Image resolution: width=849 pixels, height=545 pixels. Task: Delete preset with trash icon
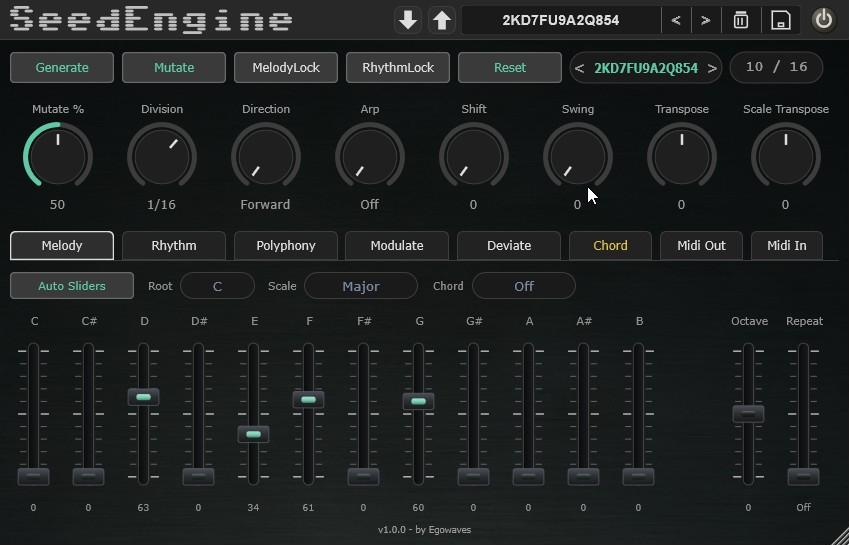(x=741, y=21)
